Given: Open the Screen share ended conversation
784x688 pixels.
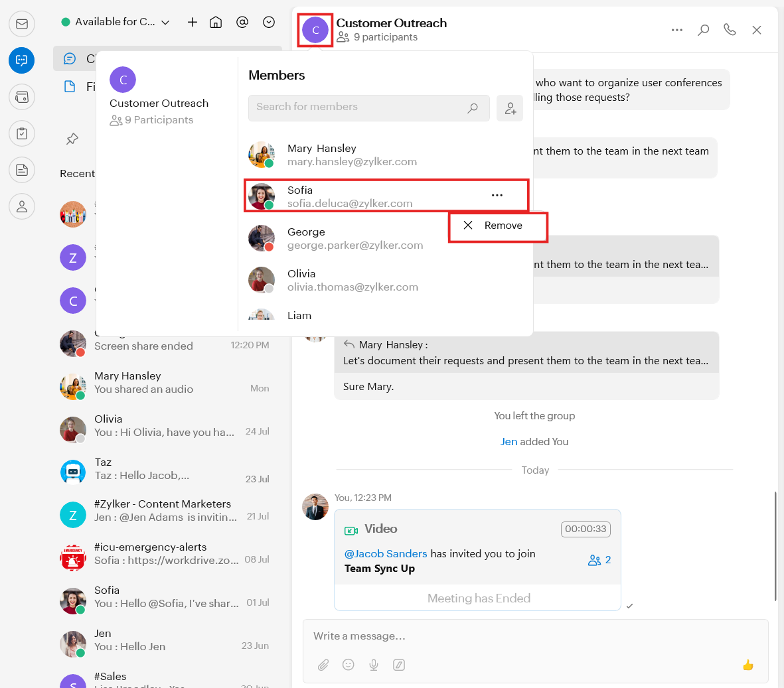Looking at the screenshot, I should coord(167,344).
